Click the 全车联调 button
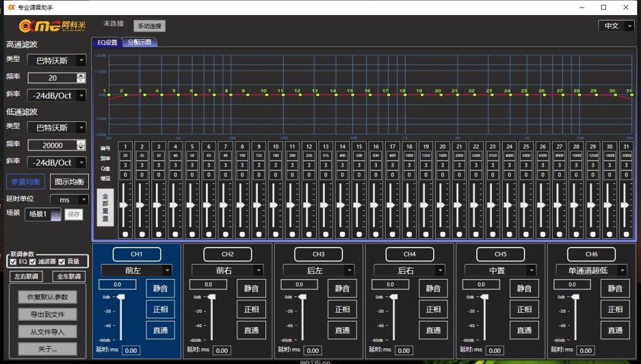 [69, 276]
